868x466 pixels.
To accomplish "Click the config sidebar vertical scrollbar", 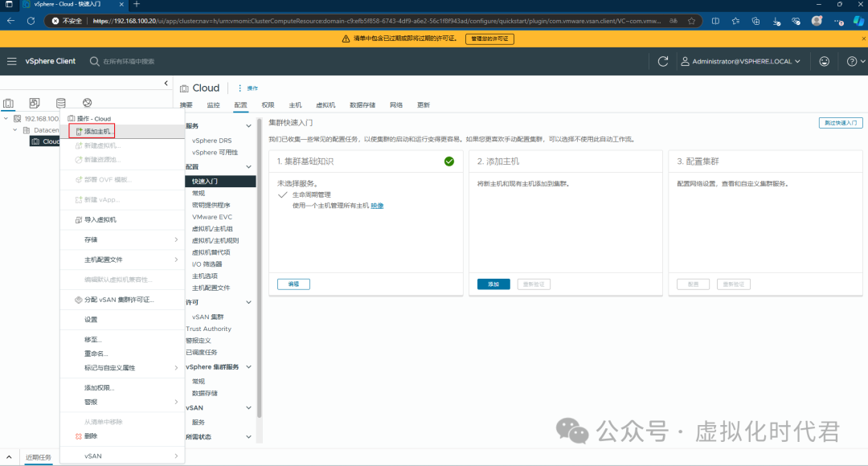I will 259,266.
